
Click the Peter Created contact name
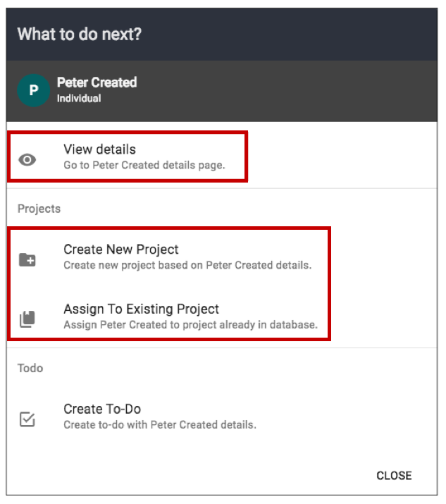pos(97,82)
